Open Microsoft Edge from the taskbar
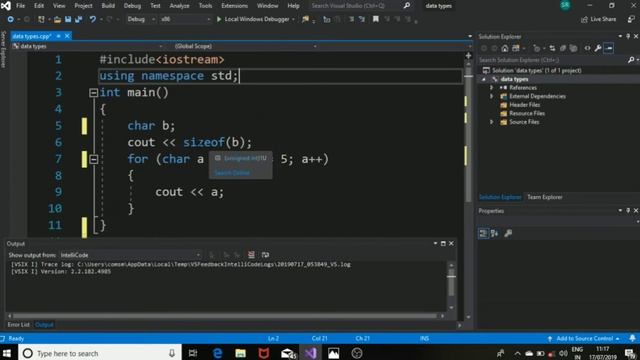The width and height of the screenshot is (640, 360). [x=218, y=353]
